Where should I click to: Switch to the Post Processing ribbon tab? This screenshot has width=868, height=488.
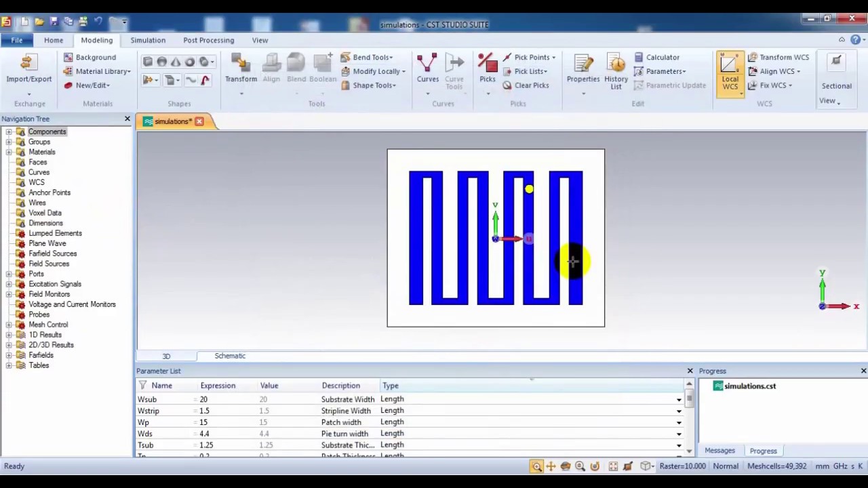click(x=208, y=40)
